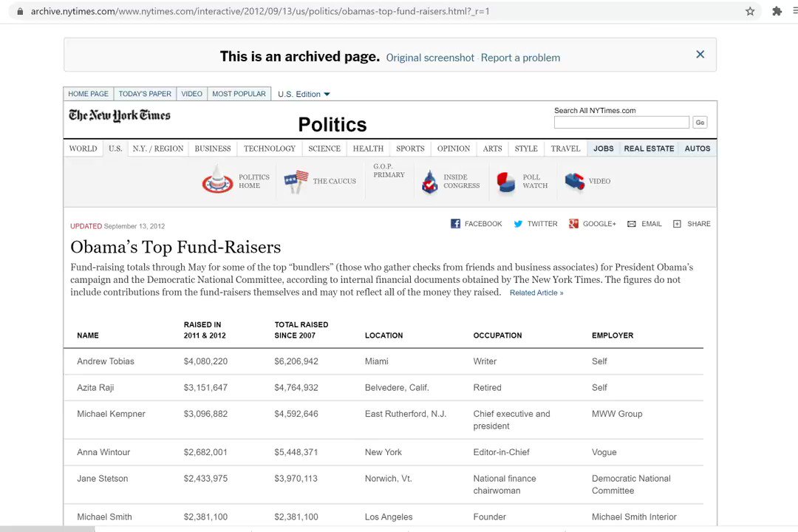This screenshot has width=798, height=532.
Task: Go to the Business section
Action: (213, 149)
